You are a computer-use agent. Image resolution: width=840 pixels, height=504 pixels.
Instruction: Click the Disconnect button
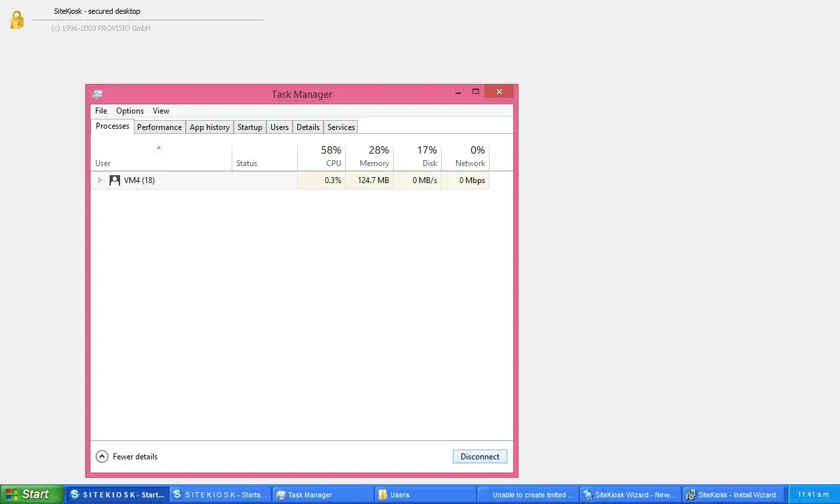pos(480,457)
